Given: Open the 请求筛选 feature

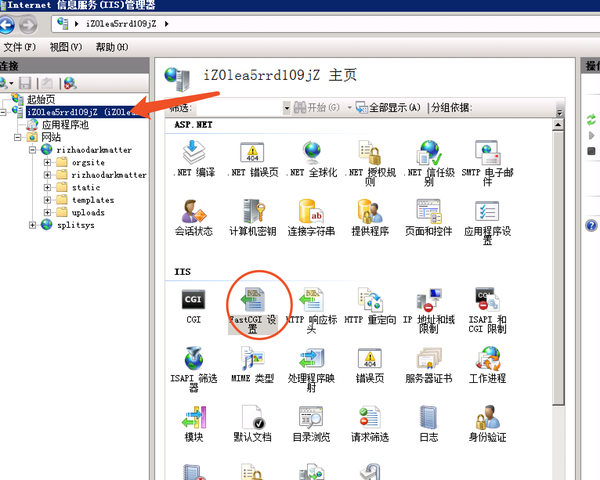Looking at the screenshot, I should point(370,424).
